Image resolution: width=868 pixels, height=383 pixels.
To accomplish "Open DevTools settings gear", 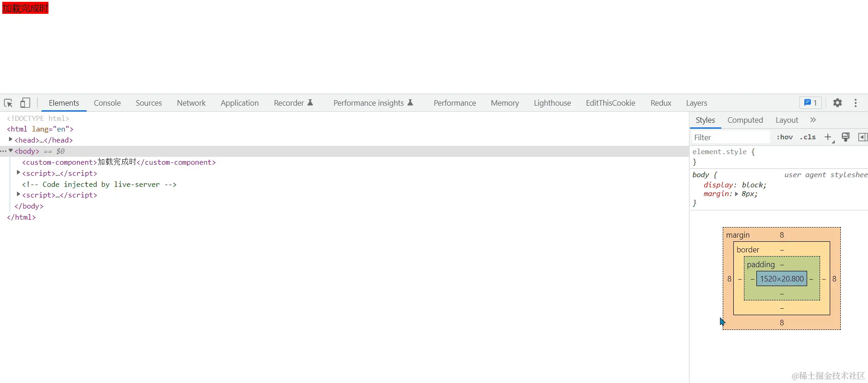I will 838,103.
